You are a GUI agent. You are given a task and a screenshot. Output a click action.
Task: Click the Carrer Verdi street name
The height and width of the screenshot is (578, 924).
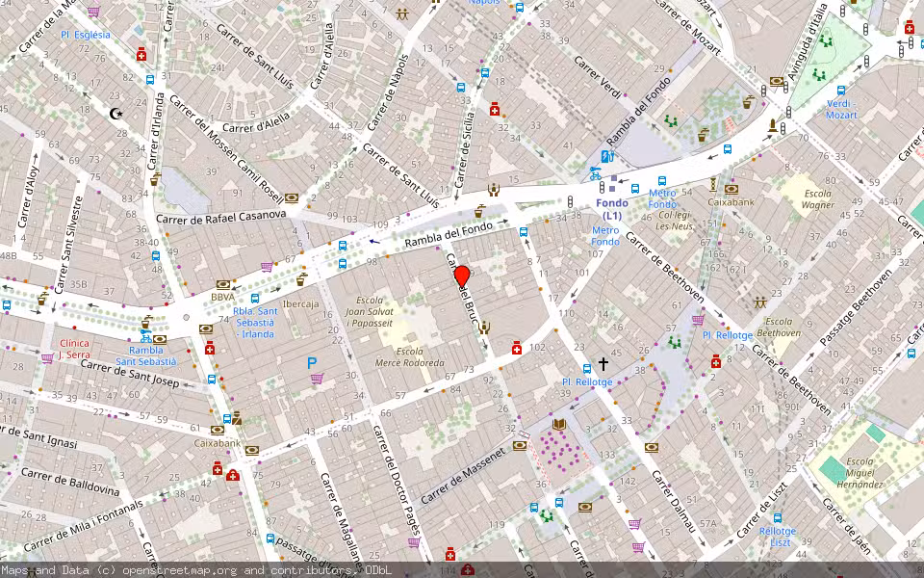pos(598,77)
